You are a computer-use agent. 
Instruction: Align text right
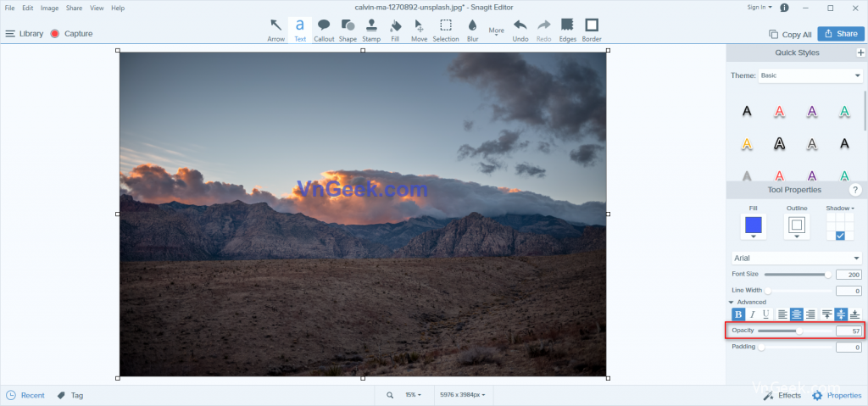tap(810, 314)
